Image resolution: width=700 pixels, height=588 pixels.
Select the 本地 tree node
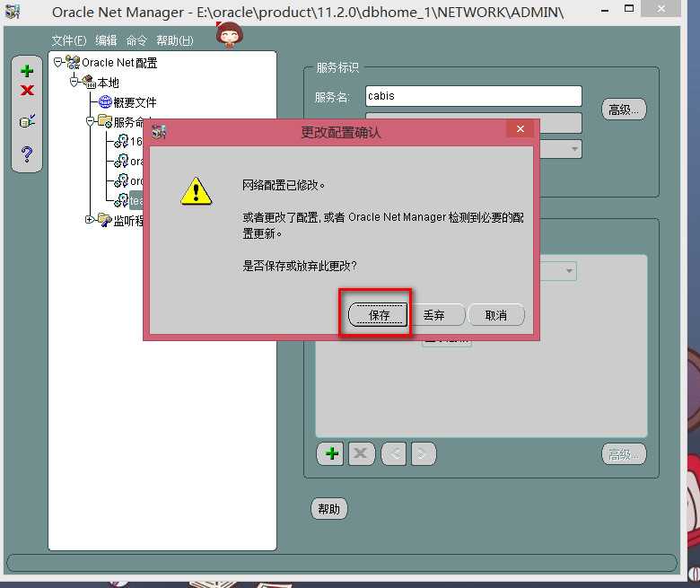click(x=108, y=83)
